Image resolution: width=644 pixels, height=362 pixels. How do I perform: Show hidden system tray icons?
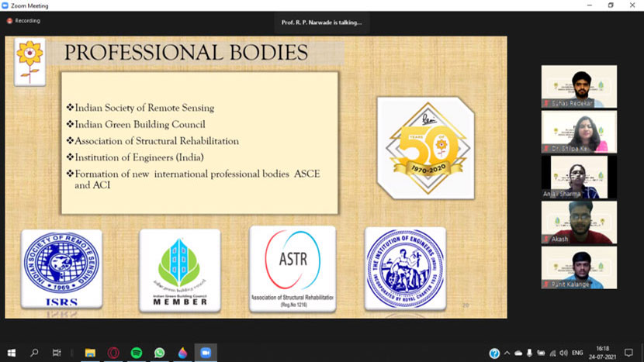click(x=507, y=353)
